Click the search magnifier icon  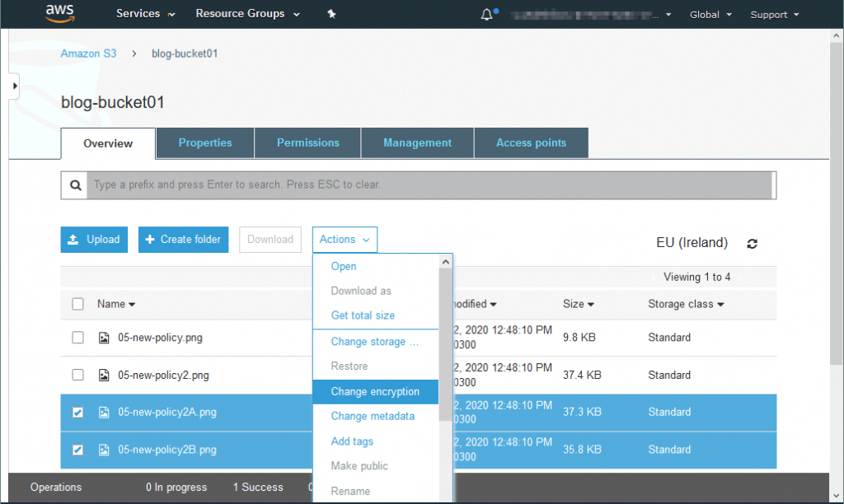pyautogui.click(x=75, y=185)
